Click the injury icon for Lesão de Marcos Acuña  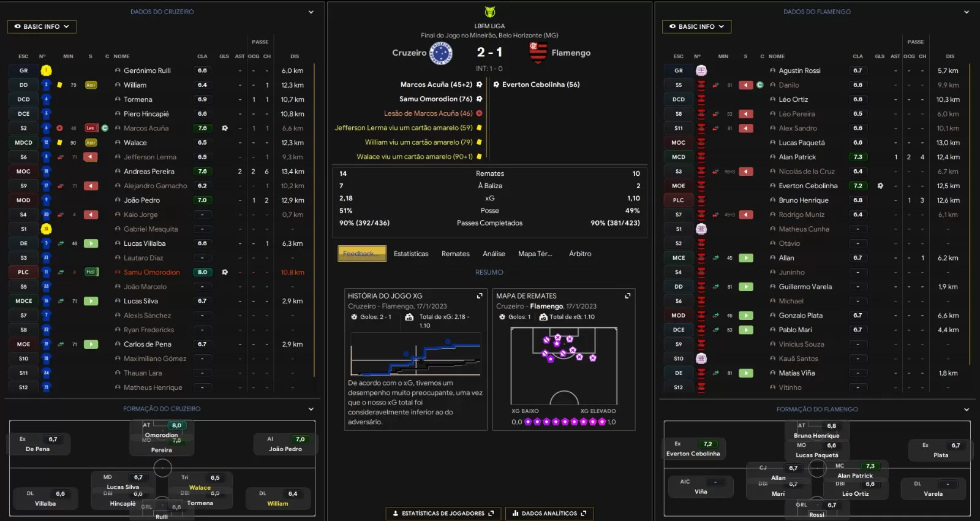[x=479, y=113]
